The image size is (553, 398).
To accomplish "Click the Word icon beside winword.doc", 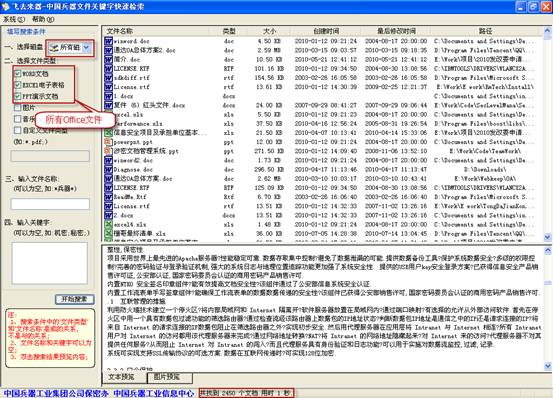I will click(108, 41).
